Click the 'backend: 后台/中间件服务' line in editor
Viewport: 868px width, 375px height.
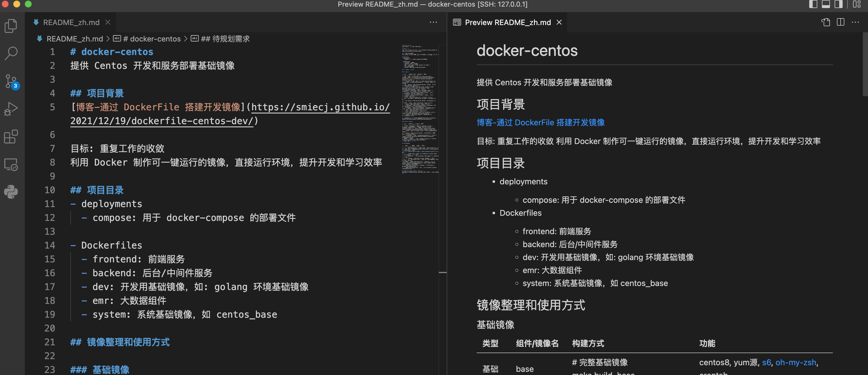pyautogui.click(x=147, y=273)
